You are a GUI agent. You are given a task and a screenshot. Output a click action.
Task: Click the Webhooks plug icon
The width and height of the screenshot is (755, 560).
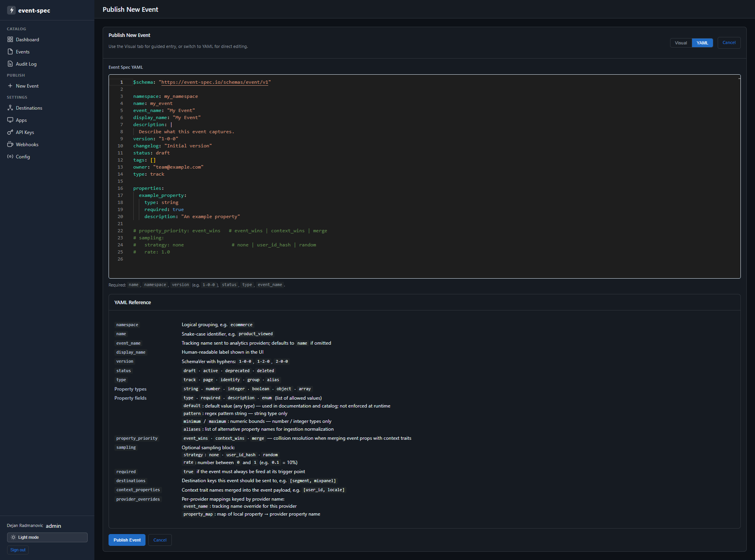coord(10,144)
